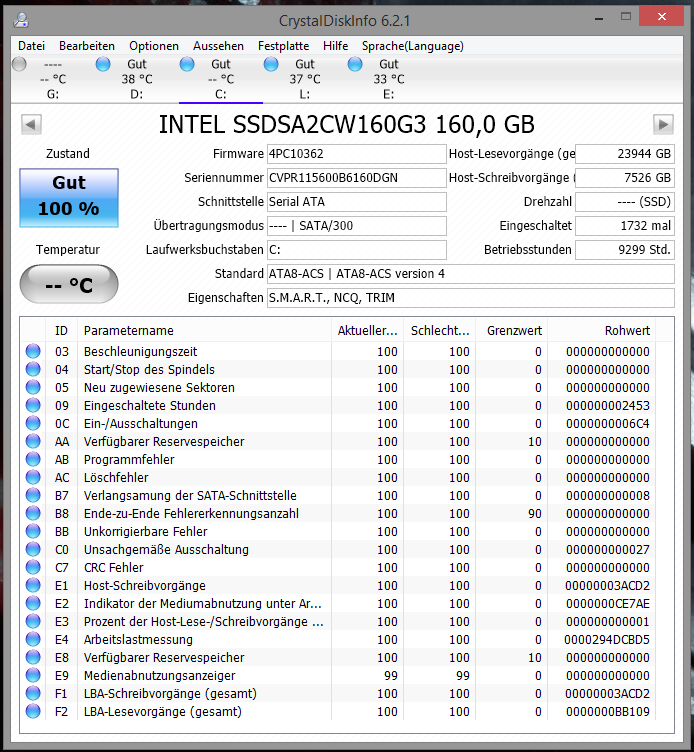Click the temperature display button
The width and height of the screenshot is (694, 752).
tap(69, 284)
